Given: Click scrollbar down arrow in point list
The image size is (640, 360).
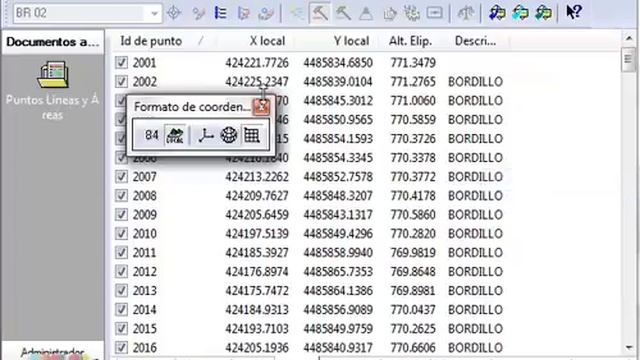Looking at the screenshot, I should (629, 348).
